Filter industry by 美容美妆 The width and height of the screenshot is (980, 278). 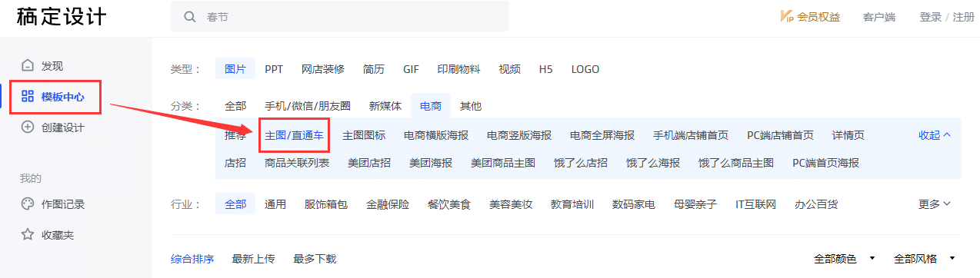(x=511, y=204)
